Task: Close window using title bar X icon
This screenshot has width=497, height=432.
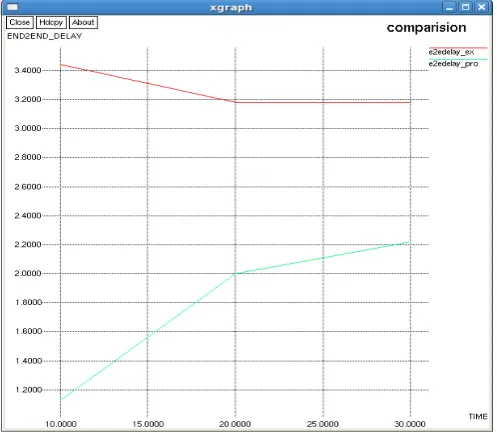Action: 481,7
